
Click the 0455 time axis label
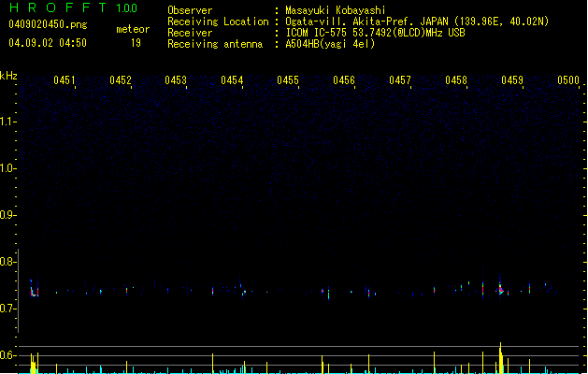[x=288, y=80]
